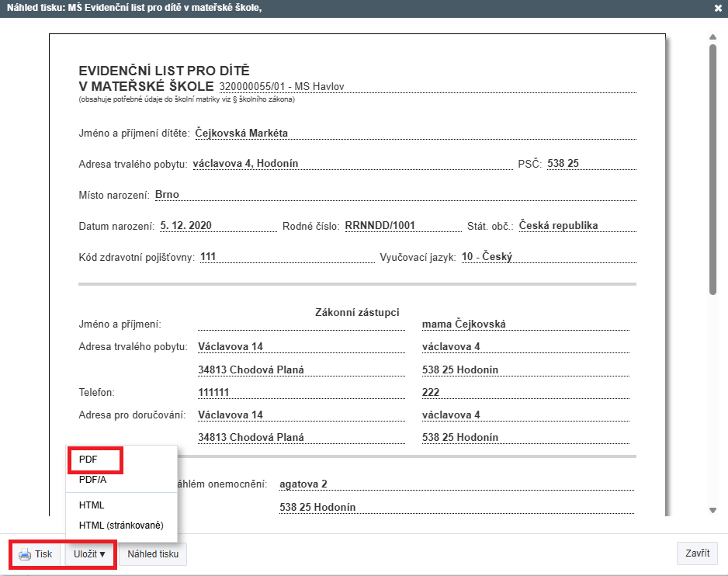Click the scrollbar up arrow

point(712,36)
